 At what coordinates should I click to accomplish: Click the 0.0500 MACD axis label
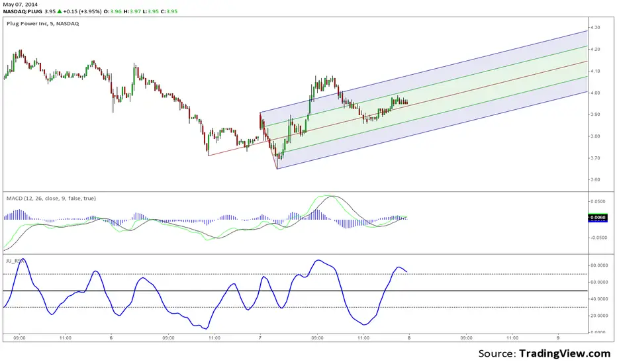(x=598, y=201)
